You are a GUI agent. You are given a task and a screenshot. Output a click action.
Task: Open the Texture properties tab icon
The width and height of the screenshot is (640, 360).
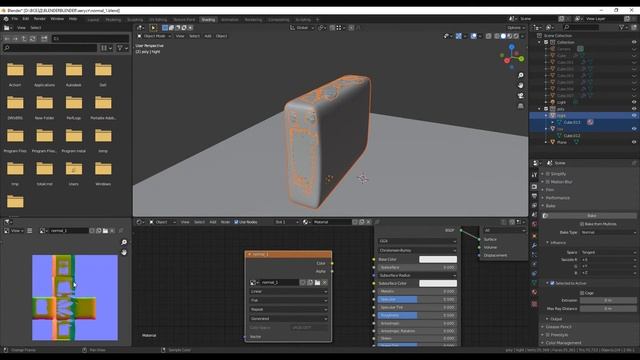pyautogui.click(x=534, y=304)
